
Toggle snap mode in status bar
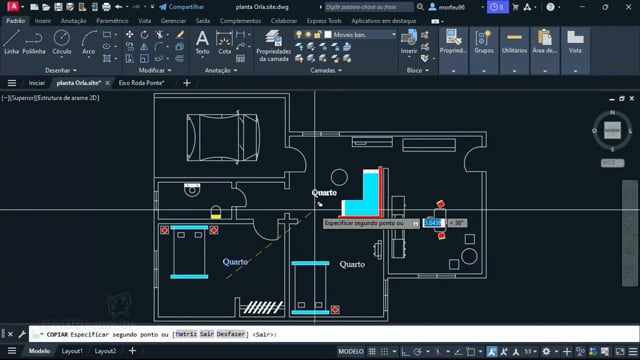point(384,351)
